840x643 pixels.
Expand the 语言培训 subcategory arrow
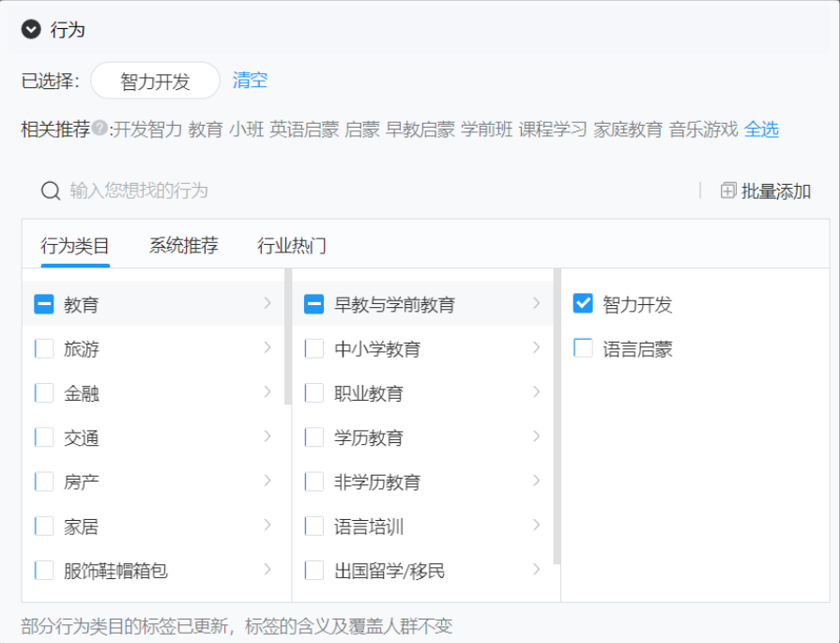click(x=536, y=527)
